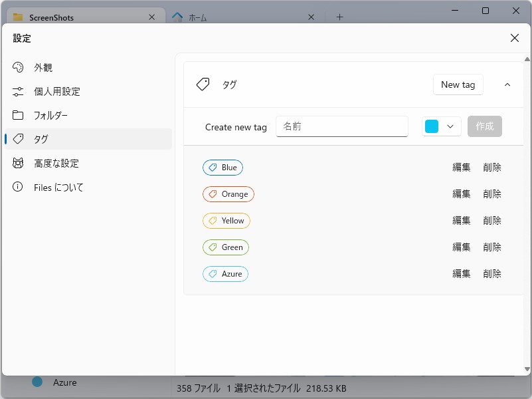Collapse the タグ section with the chevron

pos(507,84)
